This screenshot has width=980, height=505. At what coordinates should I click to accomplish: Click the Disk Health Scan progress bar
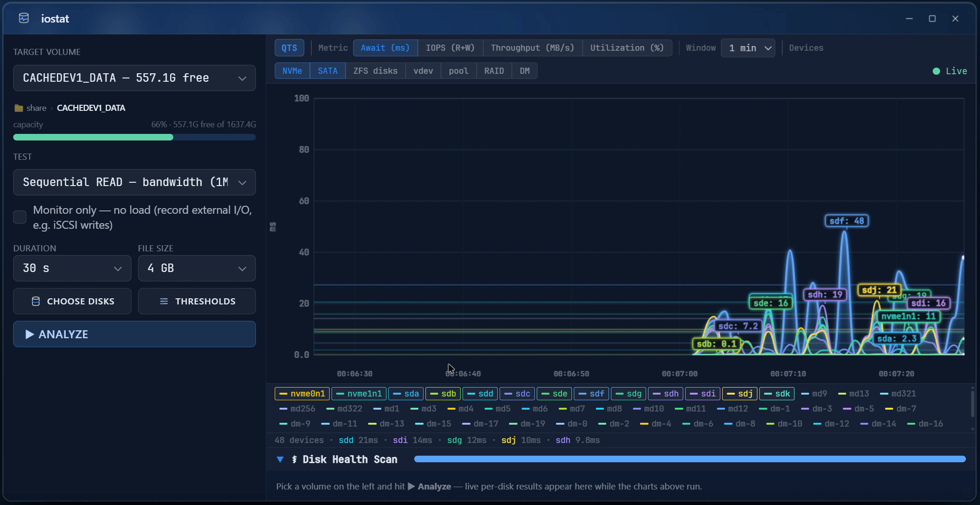click(690, 459)
